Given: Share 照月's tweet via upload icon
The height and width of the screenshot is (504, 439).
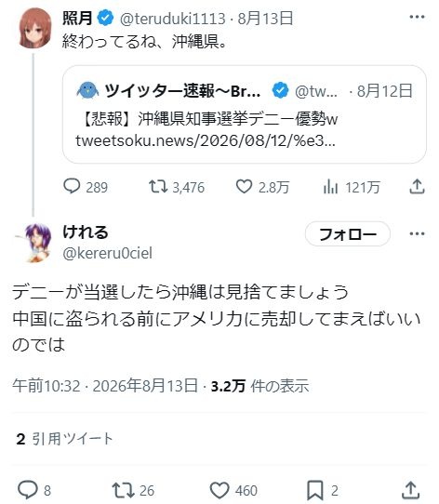Looking at the screenshot, I should (417, 186).
